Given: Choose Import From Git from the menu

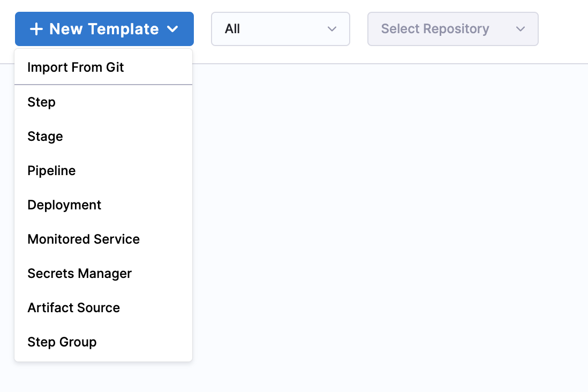Looking at the screenshot, I should 76,67.
